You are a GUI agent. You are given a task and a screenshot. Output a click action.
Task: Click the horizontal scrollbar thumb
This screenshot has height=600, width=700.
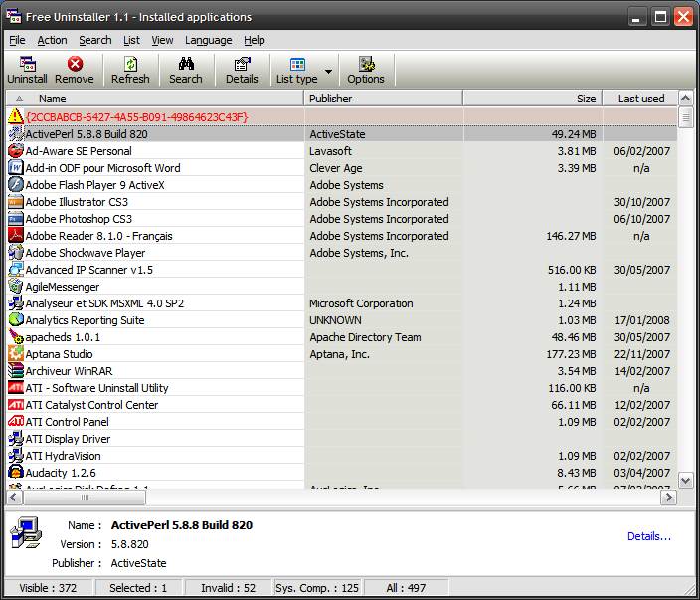pos(85,497)
